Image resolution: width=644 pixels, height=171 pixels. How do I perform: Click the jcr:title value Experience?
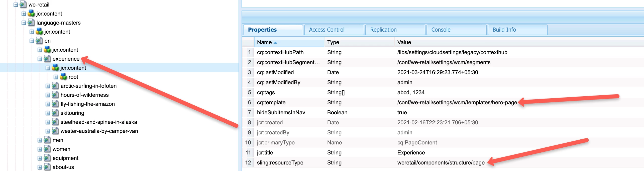411,152
